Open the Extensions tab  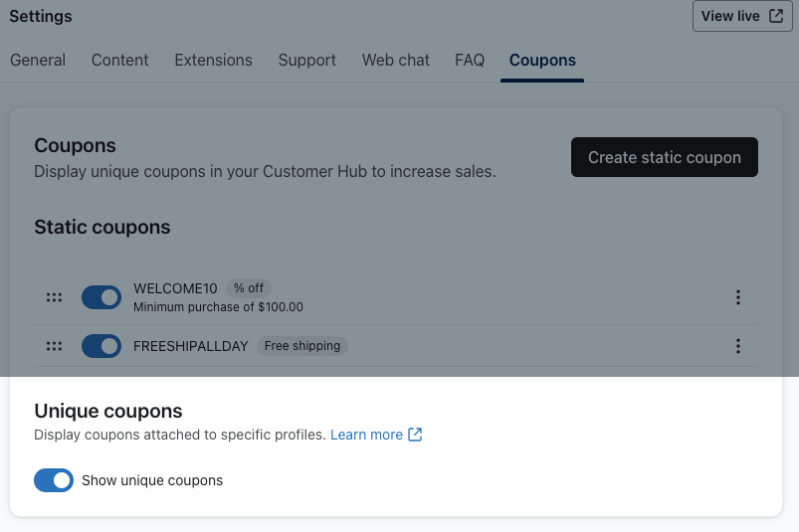213,60
